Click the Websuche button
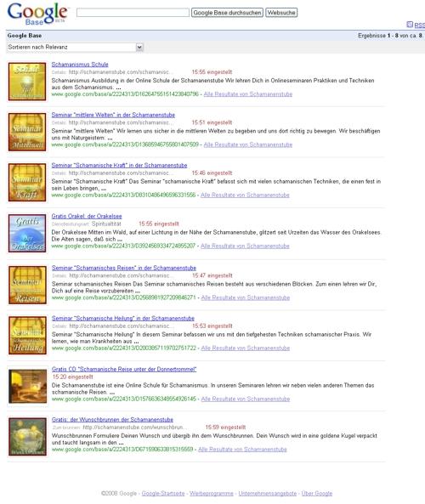 pyautogui.click(x=281, y=13)
